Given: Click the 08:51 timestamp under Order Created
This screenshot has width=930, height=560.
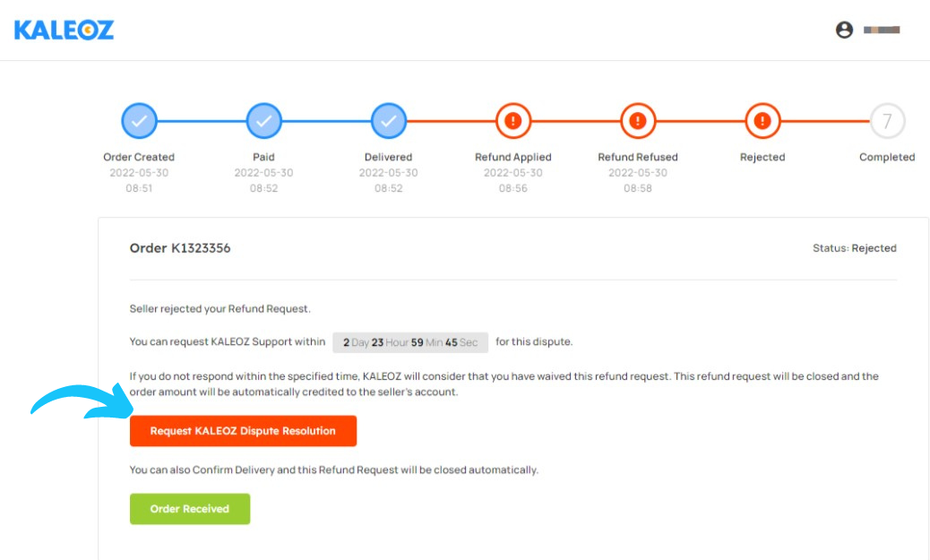Looking at the screenshot, I should click(x=139, y=188).
